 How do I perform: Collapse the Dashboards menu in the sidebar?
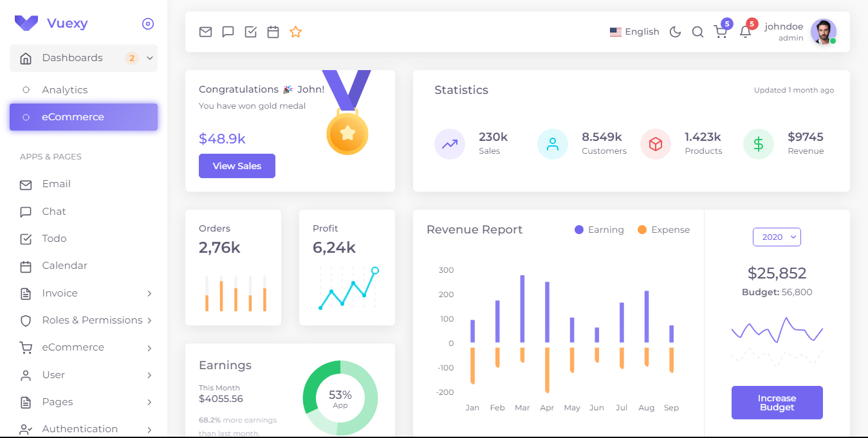[x=149, y=58]
